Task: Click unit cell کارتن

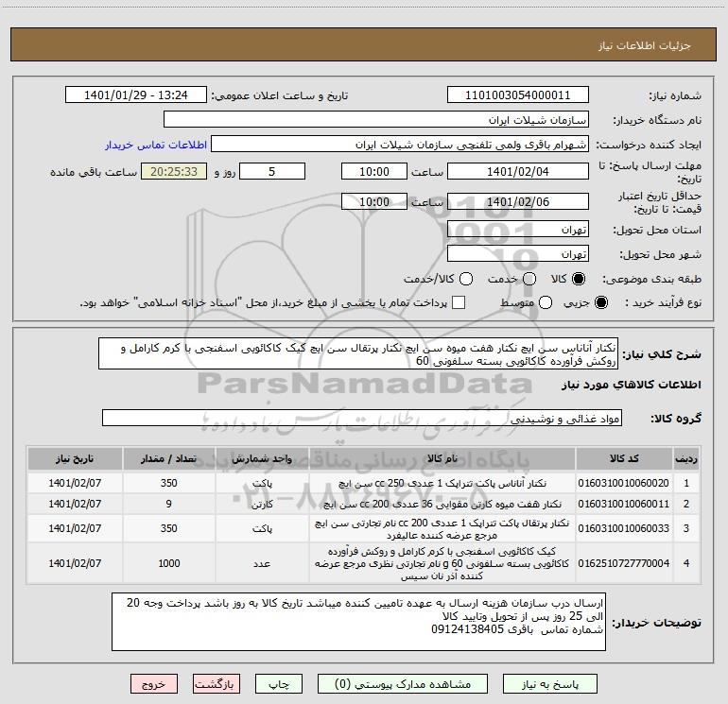Action: (262, 504)
